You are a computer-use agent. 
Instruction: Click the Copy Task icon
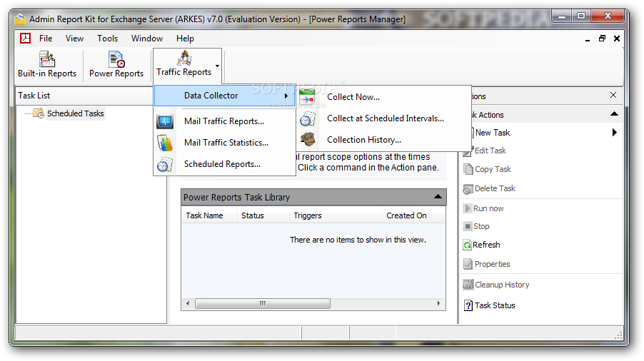pyautogui.click(x=468, y=169)
